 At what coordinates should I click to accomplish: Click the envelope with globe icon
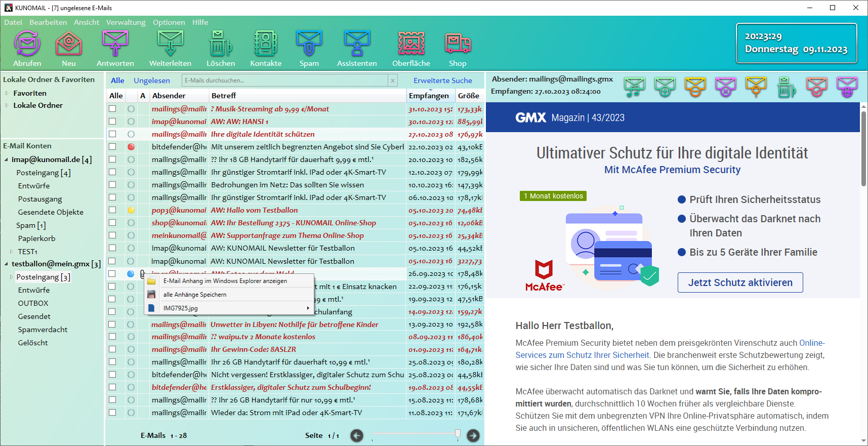847,87
